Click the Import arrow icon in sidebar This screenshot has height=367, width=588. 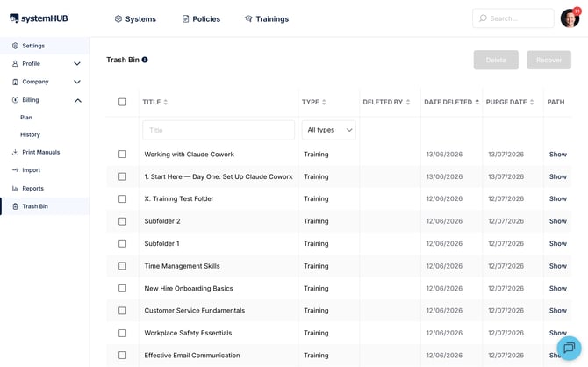(15, 170)
